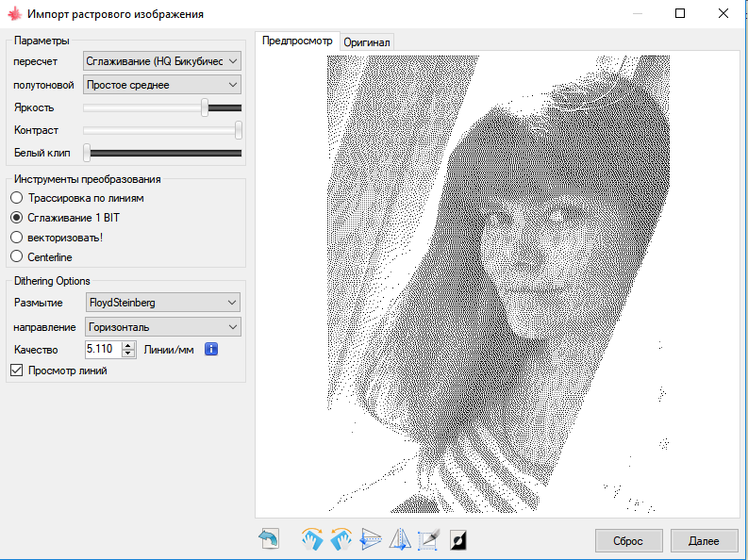
Task: Expand the направление Горизонталь dropdown
Action: coord(162,327)
